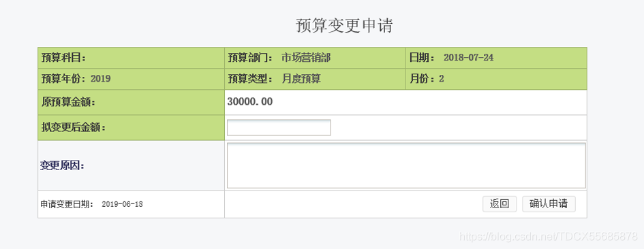Click the 预算类型 label
644x249 pixels.
click(x=251, y=79)
